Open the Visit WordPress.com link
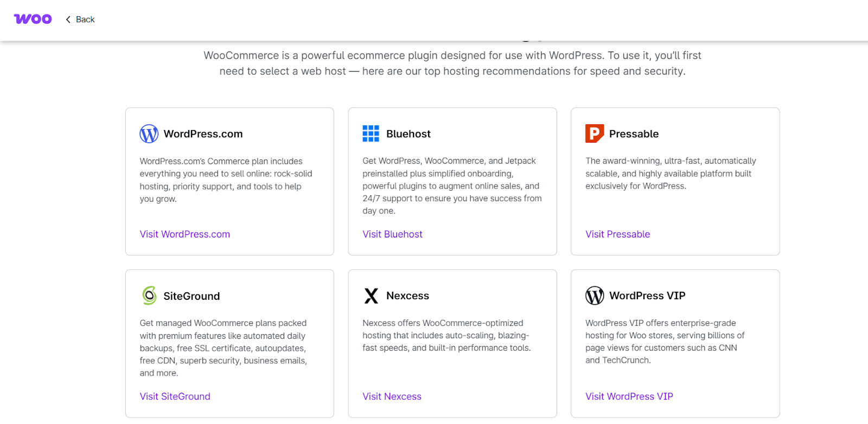 [184, 234]
